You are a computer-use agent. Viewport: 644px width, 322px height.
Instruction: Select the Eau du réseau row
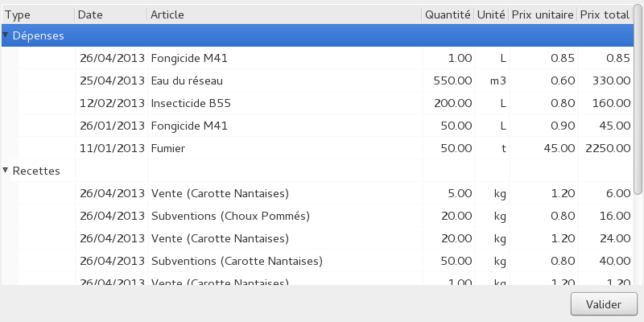317,80
